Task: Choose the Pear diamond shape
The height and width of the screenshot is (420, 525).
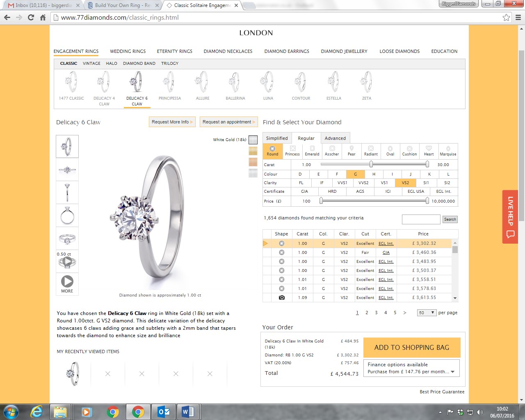Action: (352, 151)
